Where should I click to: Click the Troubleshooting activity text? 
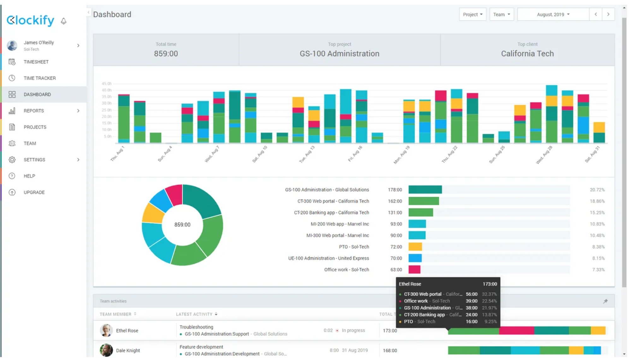pyautogui.click(x=196, y=327)
